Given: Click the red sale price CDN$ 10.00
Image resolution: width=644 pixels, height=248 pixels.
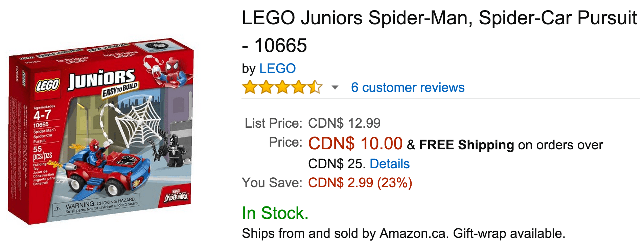Looking at the screenshot, I should pyautogui.click(x=356, y=144).
